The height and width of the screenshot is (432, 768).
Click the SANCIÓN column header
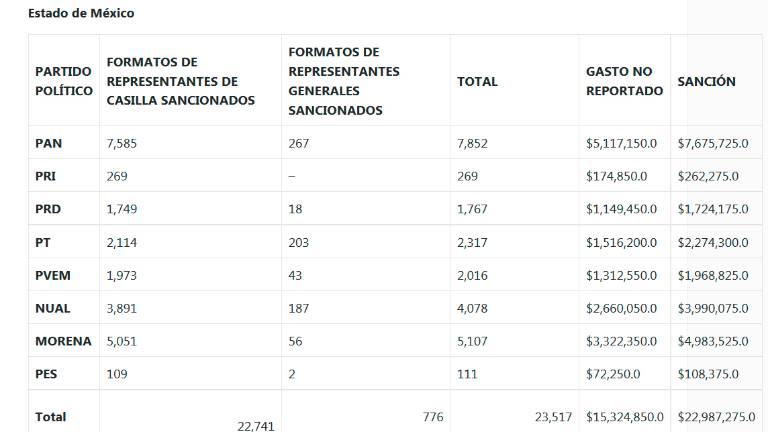[x=706, y=81]
